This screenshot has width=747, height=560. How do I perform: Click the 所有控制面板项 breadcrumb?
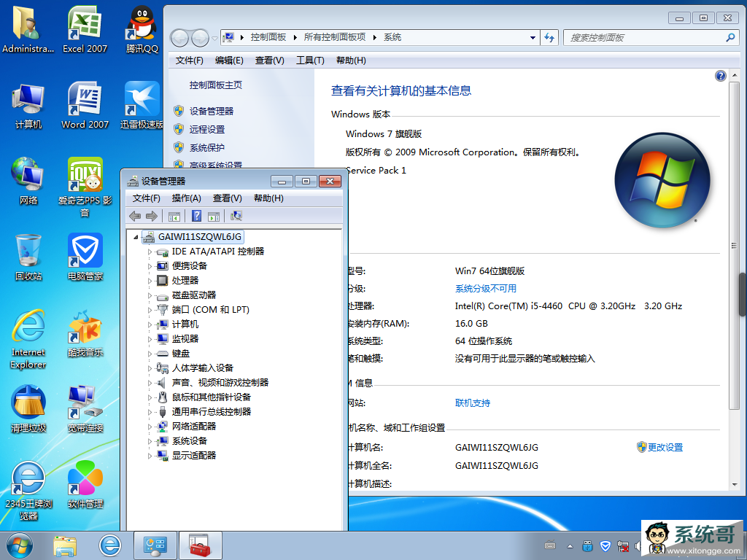(335, 37)
